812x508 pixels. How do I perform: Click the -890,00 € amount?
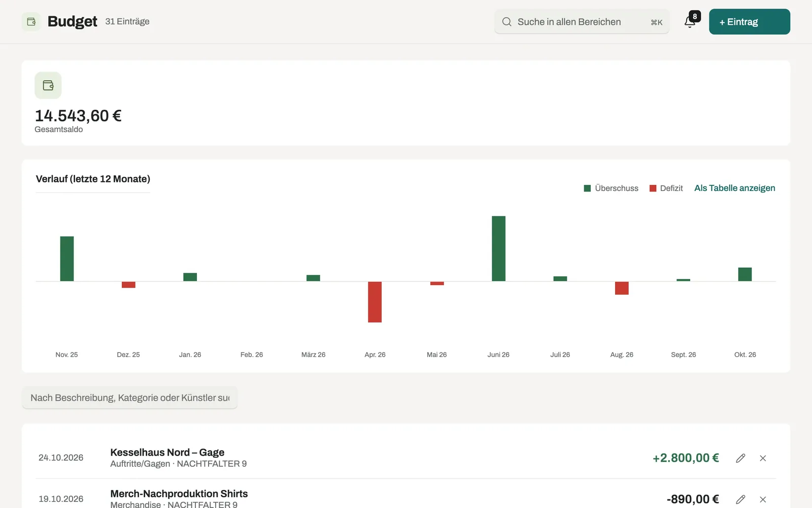[x=693, y=499]
